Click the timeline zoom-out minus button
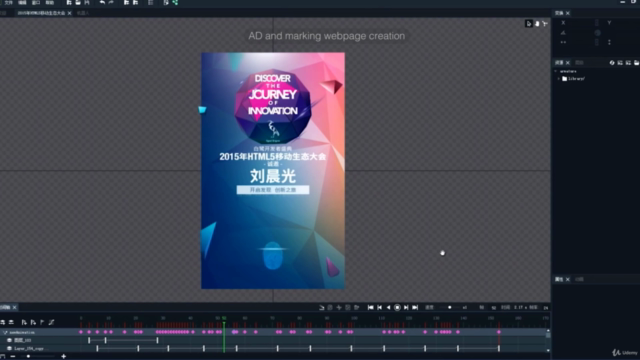 pyautogui.click(x=13, y=356)
